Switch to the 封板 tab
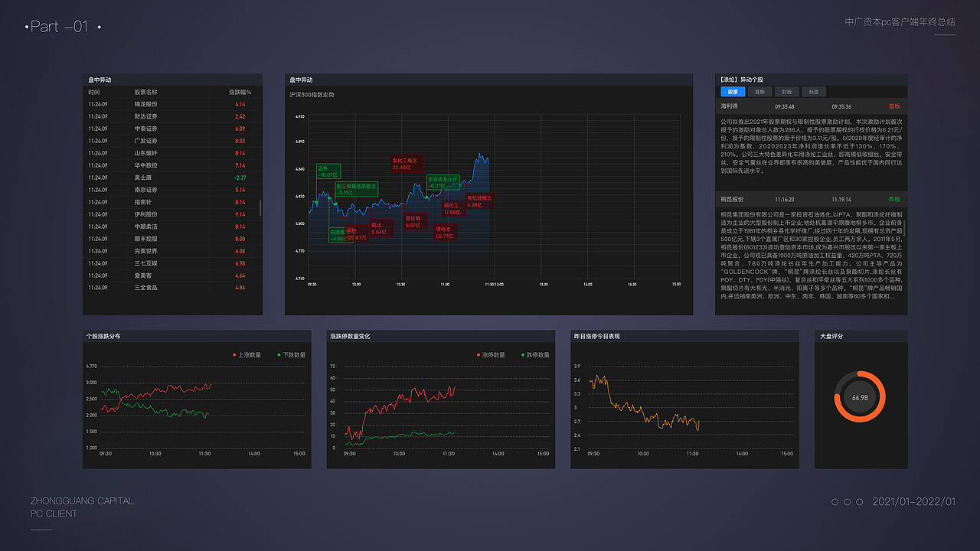 [x=787, y=92]
